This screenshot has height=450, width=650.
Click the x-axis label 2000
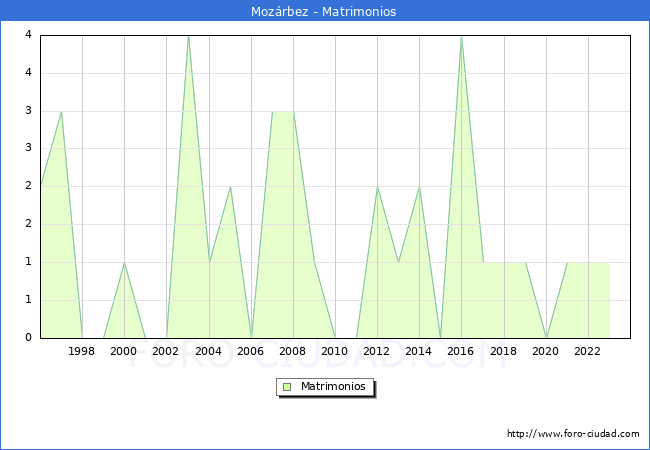(x=124, y=351)
